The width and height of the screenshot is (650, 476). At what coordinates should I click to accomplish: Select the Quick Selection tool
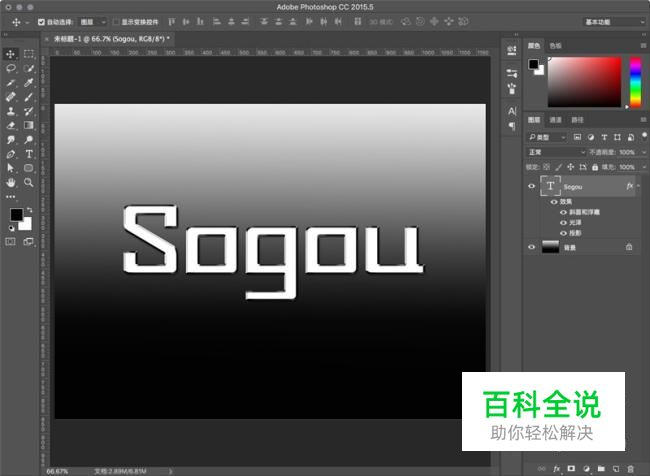29,68
